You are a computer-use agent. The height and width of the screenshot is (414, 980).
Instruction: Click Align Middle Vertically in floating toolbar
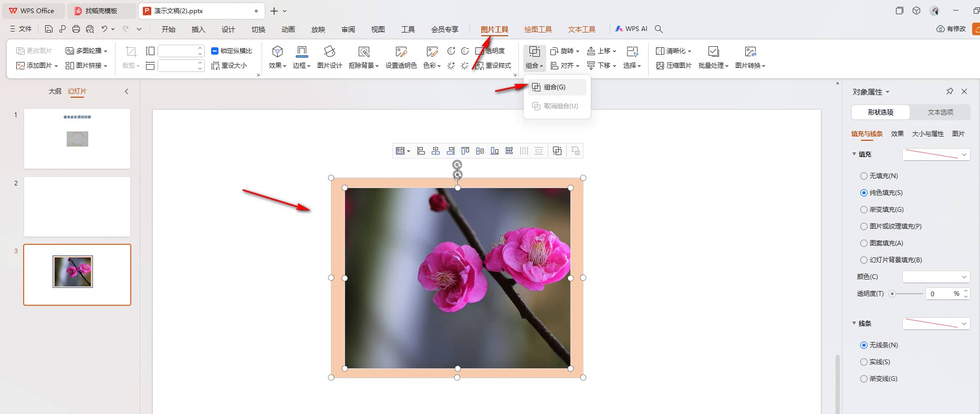[479, 151]
